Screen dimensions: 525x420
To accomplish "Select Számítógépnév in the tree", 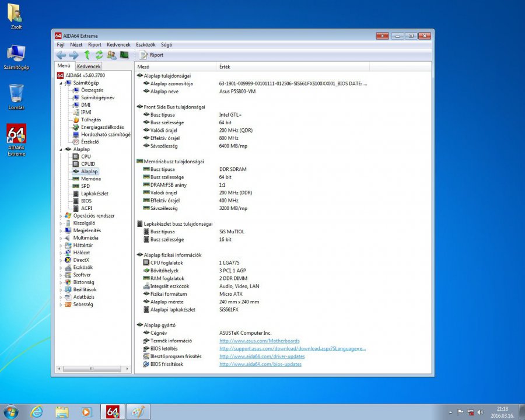I will pos(97,97).
